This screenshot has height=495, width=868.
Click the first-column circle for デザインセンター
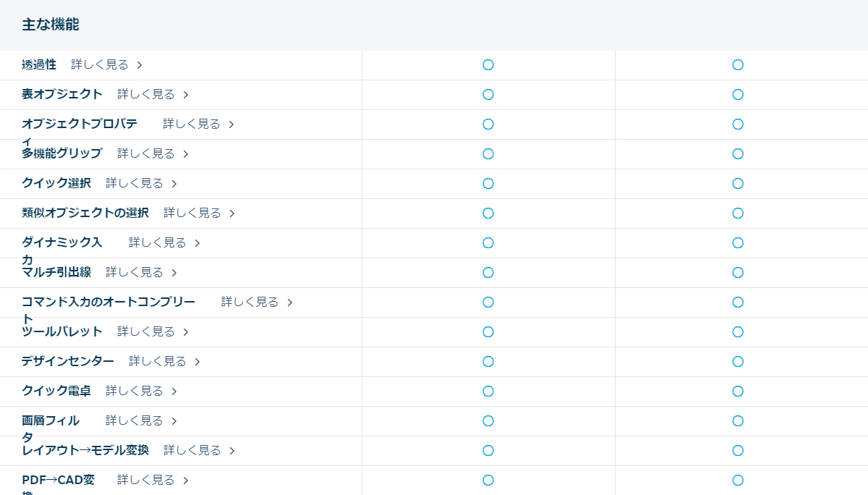[x=488, y=362]
